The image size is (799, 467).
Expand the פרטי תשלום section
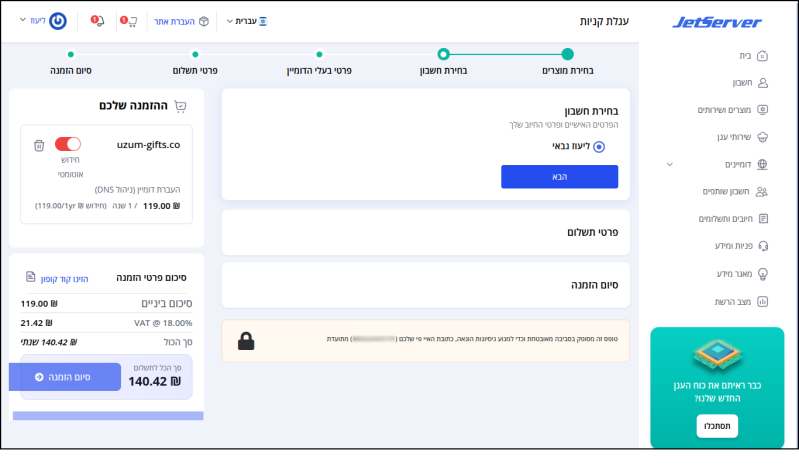(425, 232)
